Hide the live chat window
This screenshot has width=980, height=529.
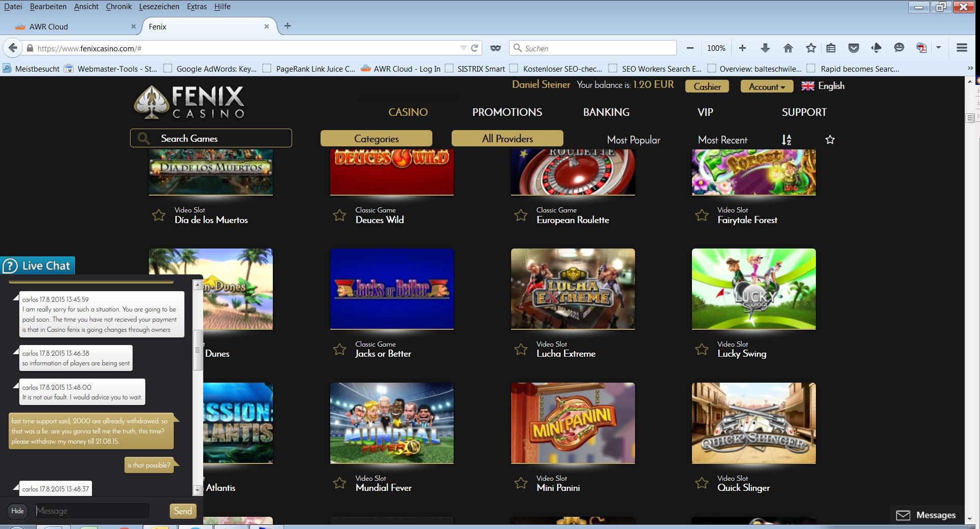18,511
